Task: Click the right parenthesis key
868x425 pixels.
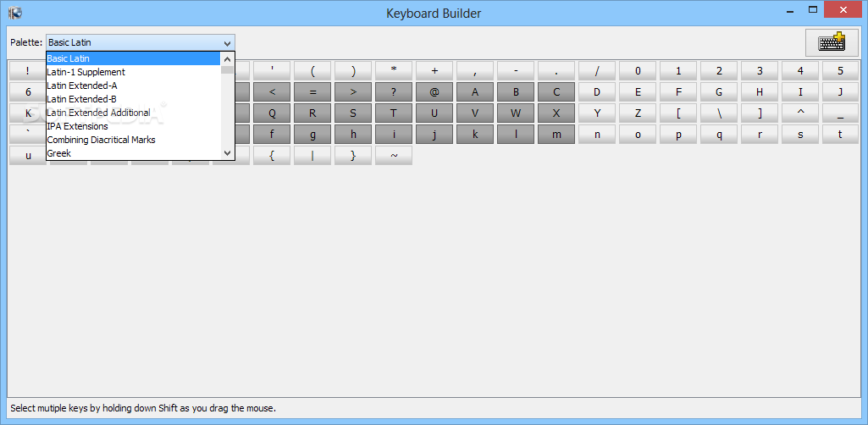Action: [x=353, y=71]
